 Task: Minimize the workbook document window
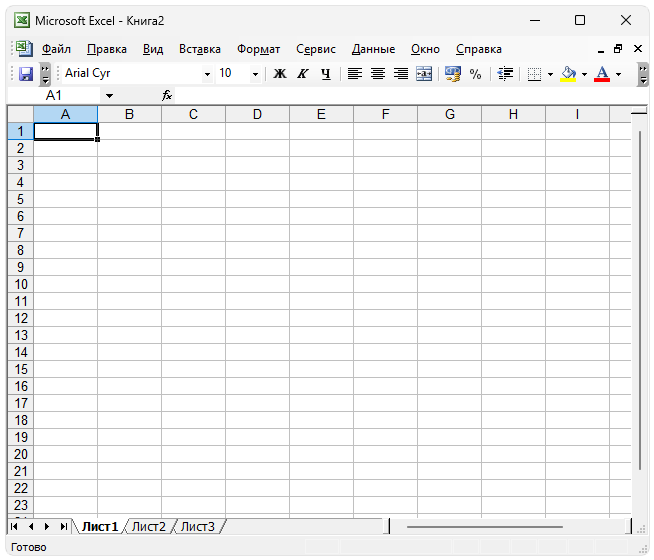(x=601, y=50)
